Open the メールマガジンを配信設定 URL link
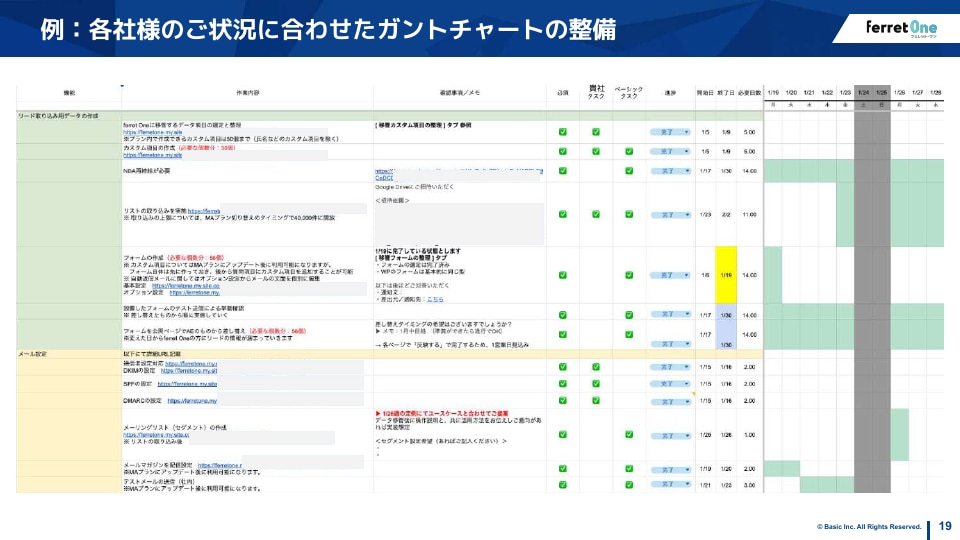960x540 pixels. (x=220, y=465)
